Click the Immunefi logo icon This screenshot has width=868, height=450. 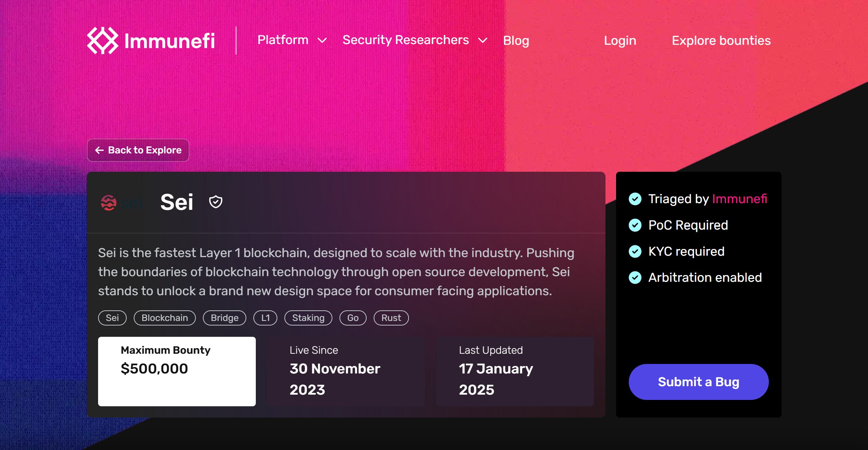[x=103, y=41]
